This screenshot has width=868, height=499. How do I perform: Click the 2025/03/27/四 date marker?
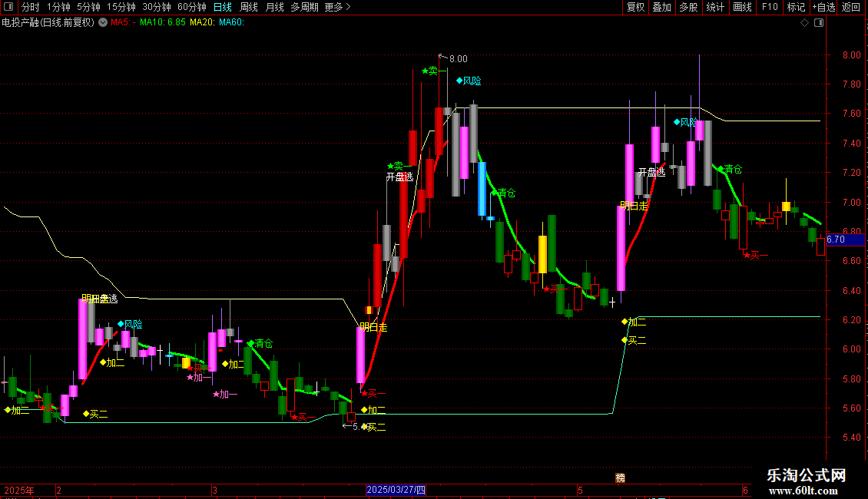tap(396, 490)
